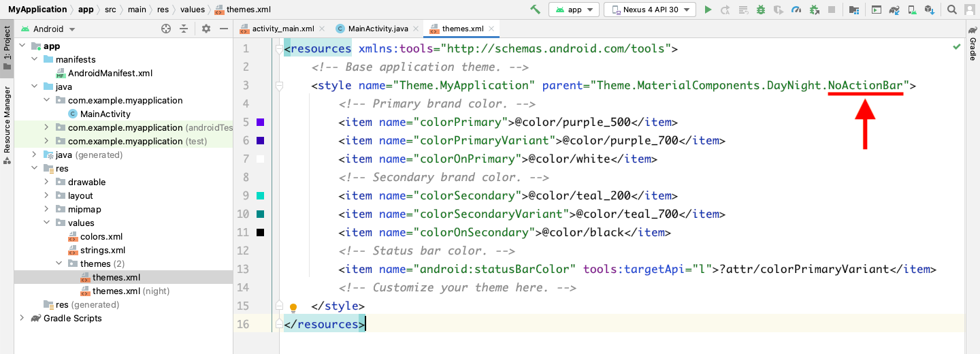Click teal_200 color swatch on line 9
The height and width of the screenshot is (354, 980).
tap(260, 196)
